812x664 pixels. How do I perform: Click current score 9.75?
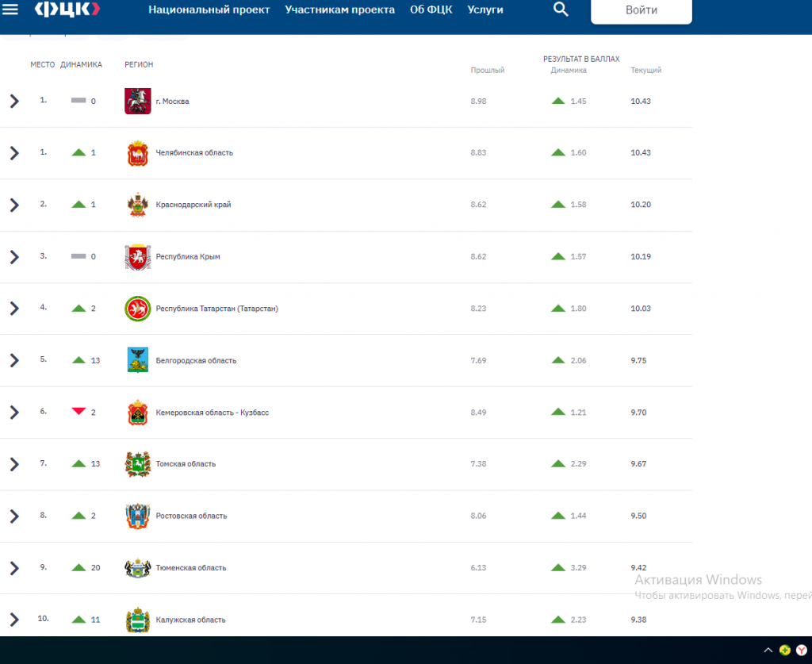638,360
